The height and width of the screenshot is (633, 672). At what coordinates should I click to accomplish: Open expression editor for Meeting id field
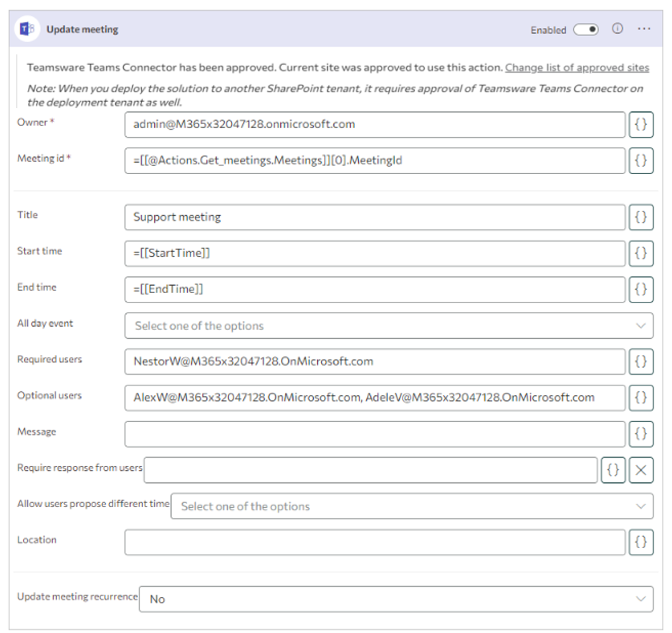641,161
